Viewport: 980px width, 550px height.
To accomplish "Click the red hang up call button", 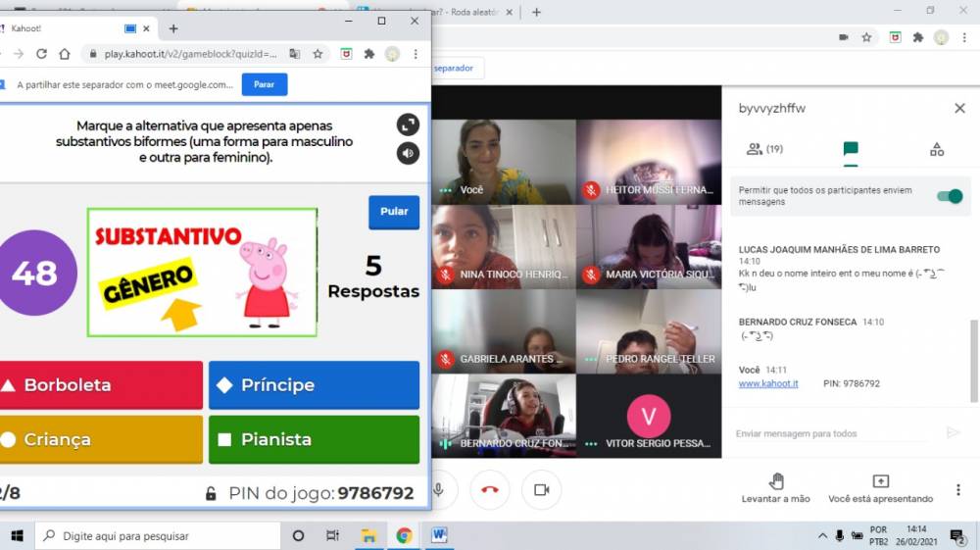I will coord(489,489).
